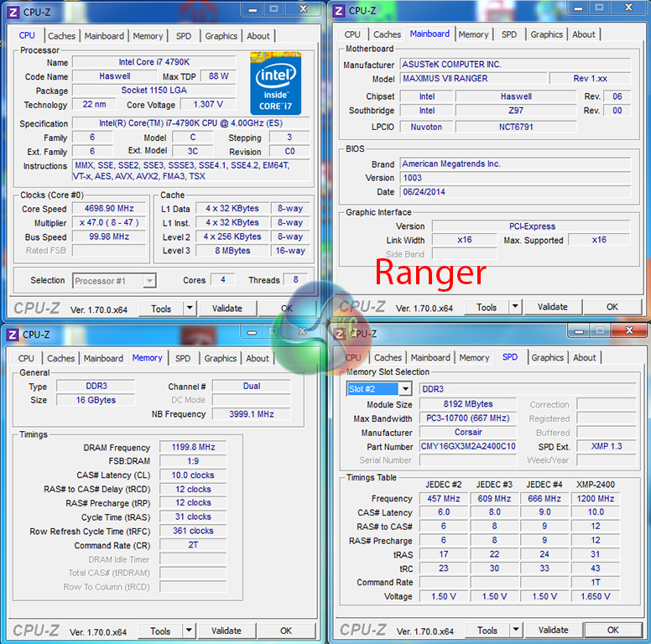Click OK in the Memory window
Screen dimensions: 651x644
(x=285, y=631)
